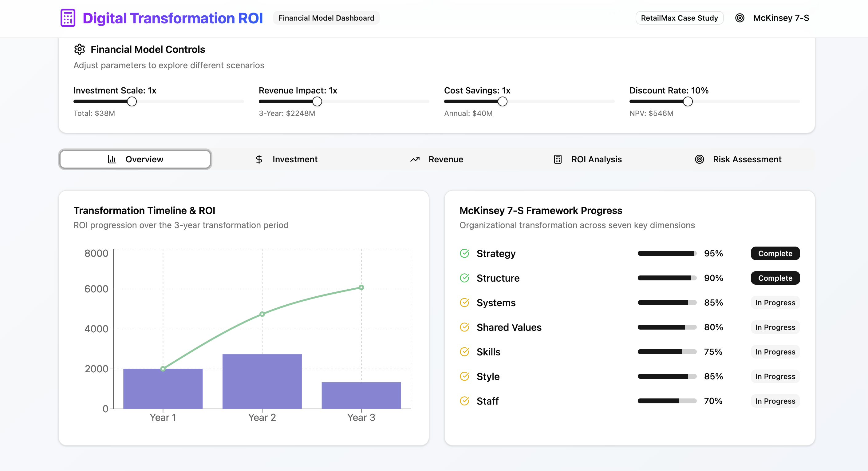Click the yellow check icon beside Staff

(x=464, y=401)
